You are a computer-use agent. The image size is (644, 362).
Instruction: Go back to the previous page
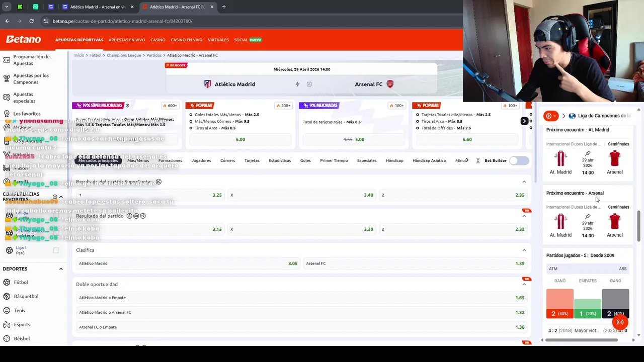[x=7, y=21]
